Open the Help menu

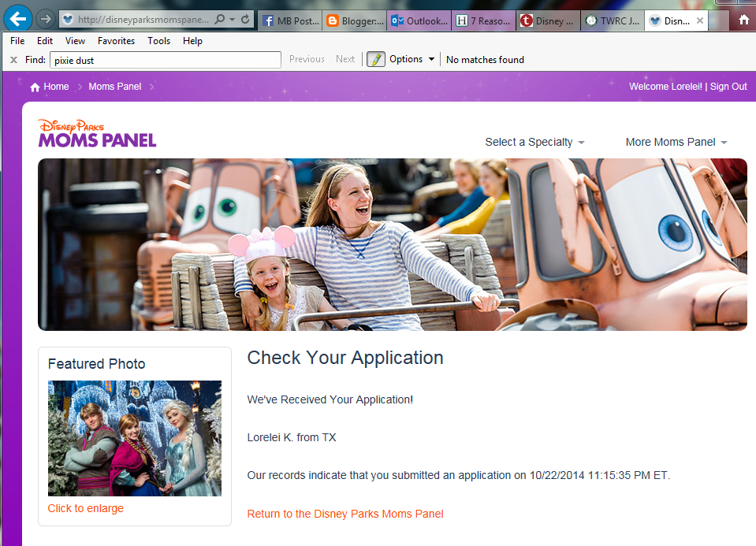[192, 41]
